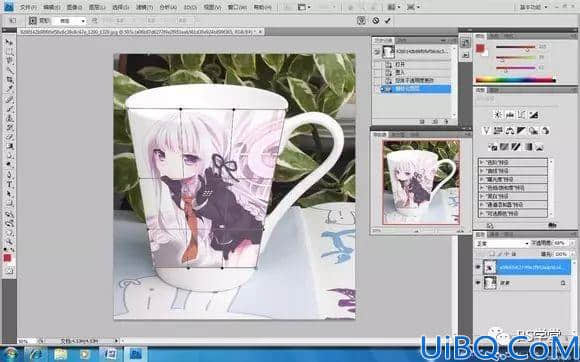Viewport: 580px width, 362px height.
Task: Switch between free transform and warp modes
Action: (x=361, y=21)
